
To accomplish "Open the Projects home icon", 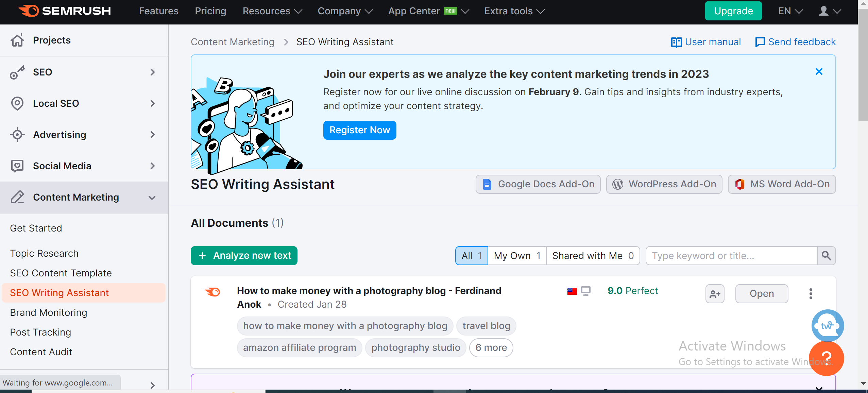I will 17,40.
